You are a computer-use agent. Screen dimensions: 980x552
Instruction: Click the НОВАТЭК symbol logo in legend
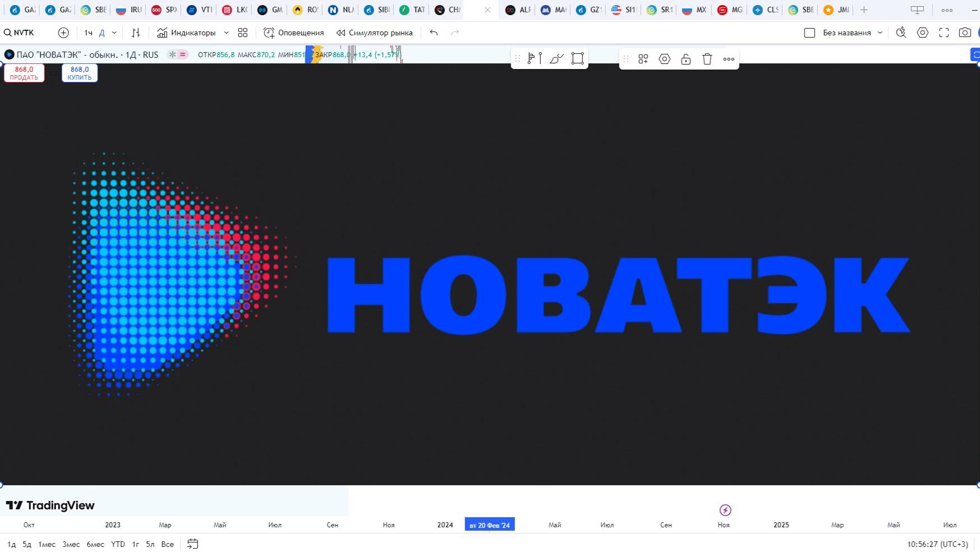(x=9, y=54)
